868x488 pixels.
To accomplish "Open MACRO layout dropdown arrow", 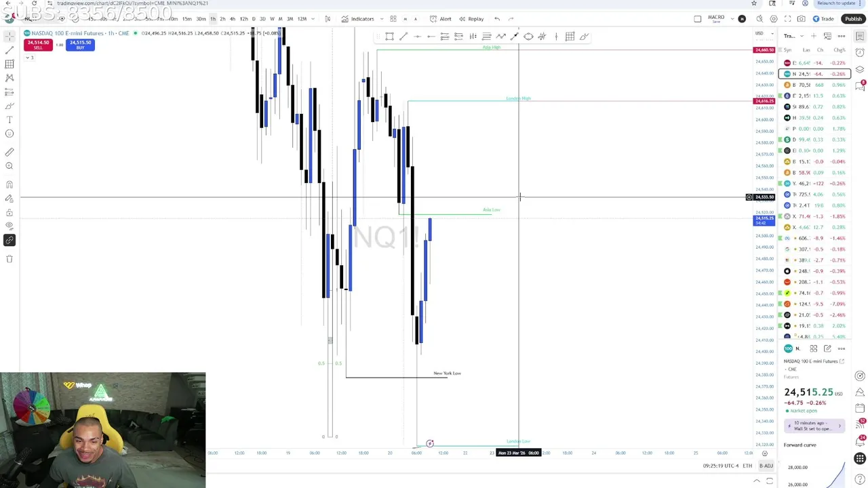I will (732, 19).
